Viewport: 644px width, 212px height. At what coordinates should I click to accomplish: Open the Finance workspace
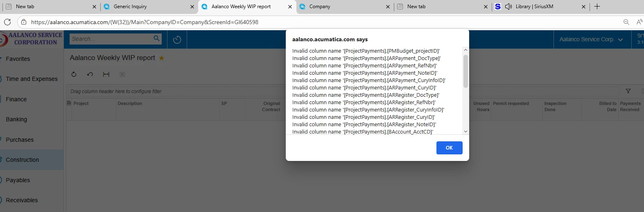coord(16,99)
